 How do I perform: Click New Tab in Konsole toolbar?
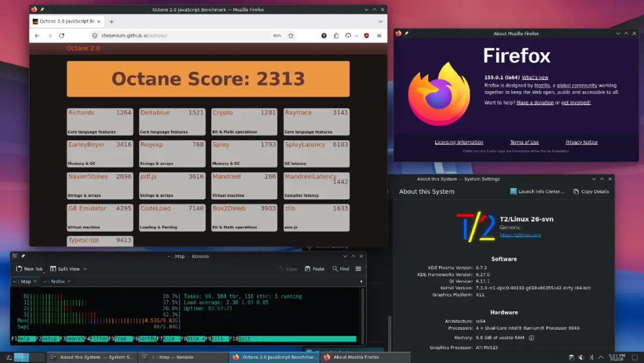[29, 269]
